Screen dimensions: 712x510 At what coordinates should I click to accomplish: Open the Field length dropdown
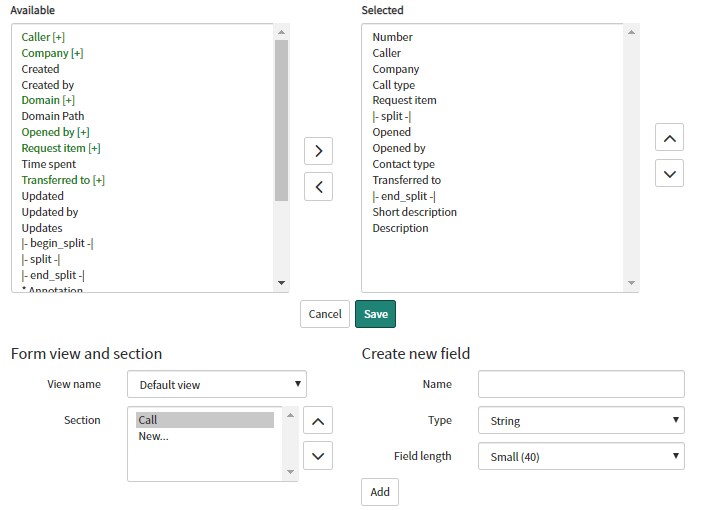[581, 456]
